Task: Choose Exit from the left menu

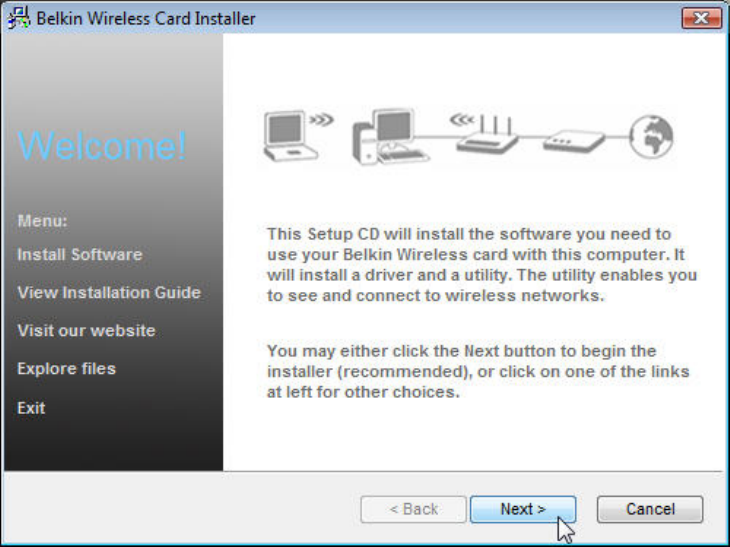Action: tap(31, 408)
